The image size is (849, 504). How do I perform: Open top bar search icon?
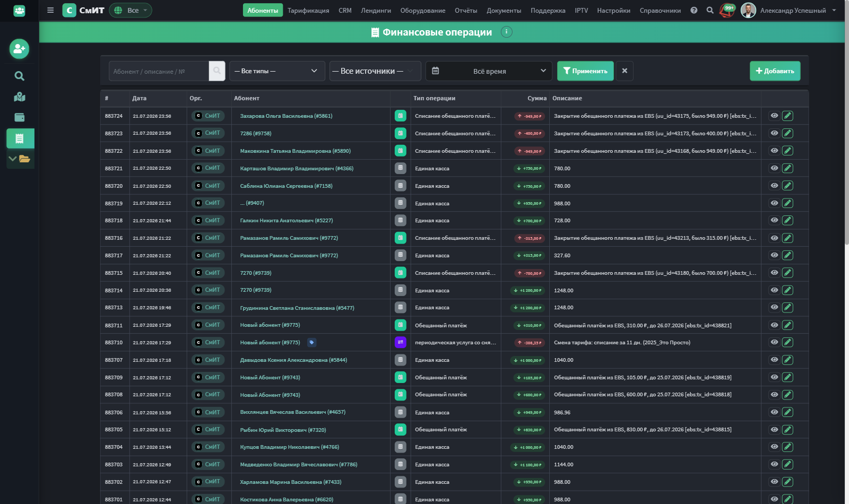pyautogui.click(x=710, y=10)
